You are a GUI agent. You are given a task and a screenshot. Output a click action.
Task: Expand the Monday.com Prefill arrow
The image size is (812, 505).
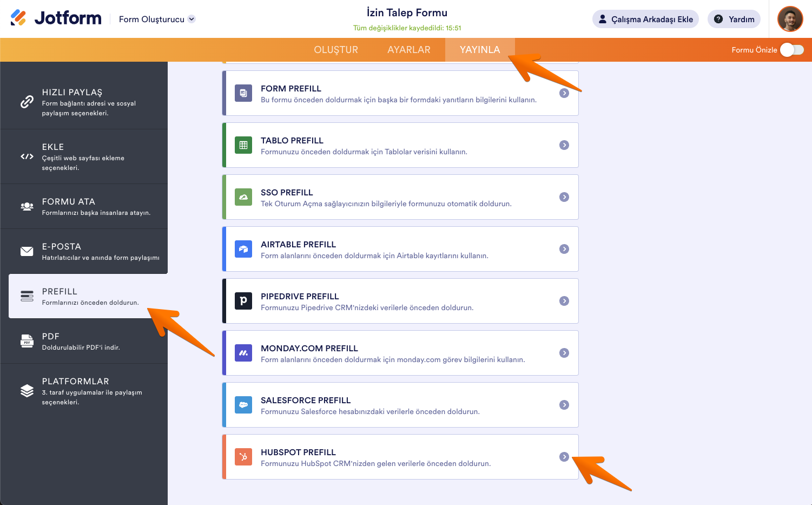pos(564,353)
